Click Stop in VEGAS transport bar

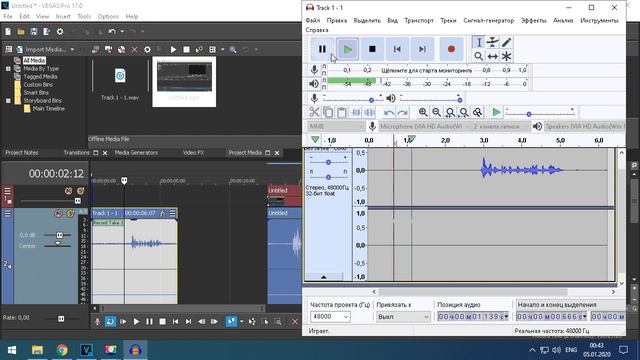click(x=162, y=322)
